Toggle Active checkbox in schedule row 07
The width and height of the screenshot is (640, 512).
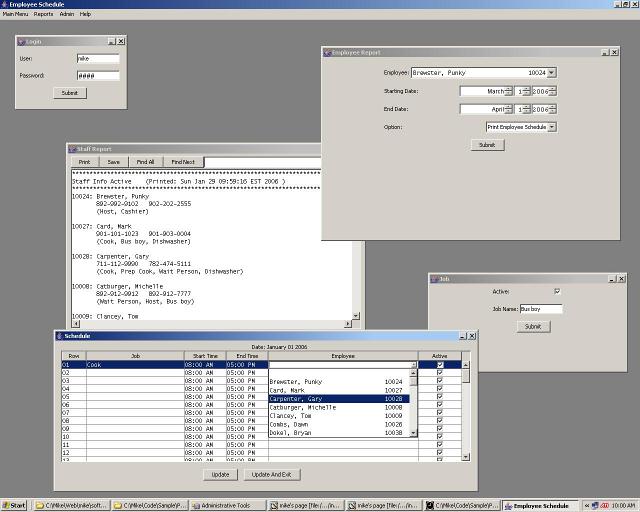pyautogui.click(x=440, y=413)
